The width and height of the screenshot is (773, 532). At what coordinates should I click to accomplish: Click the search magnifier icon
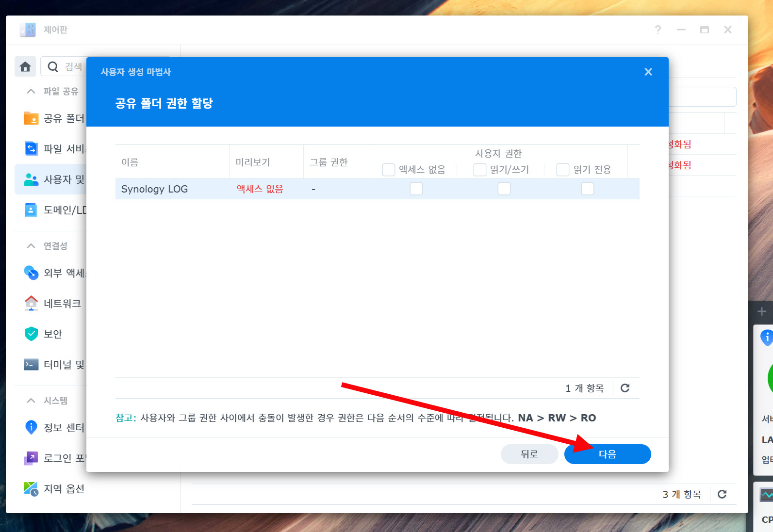53,66
